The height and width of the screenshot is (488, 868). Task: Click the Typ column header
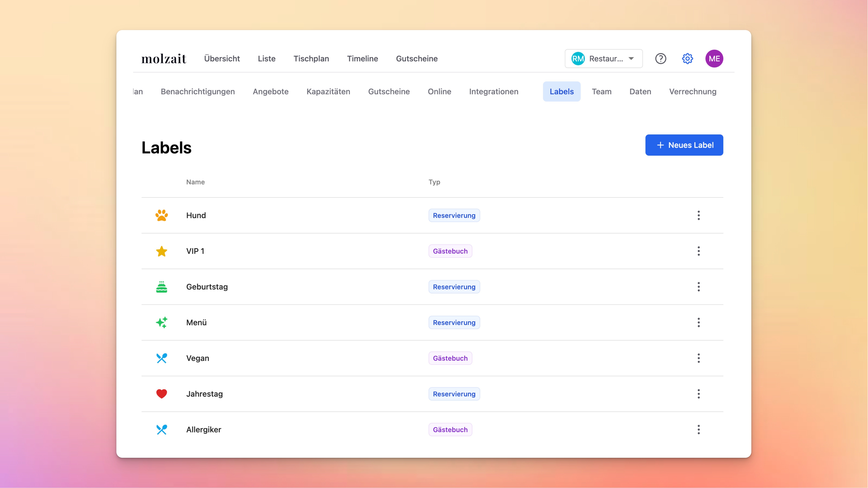(434, 182)
